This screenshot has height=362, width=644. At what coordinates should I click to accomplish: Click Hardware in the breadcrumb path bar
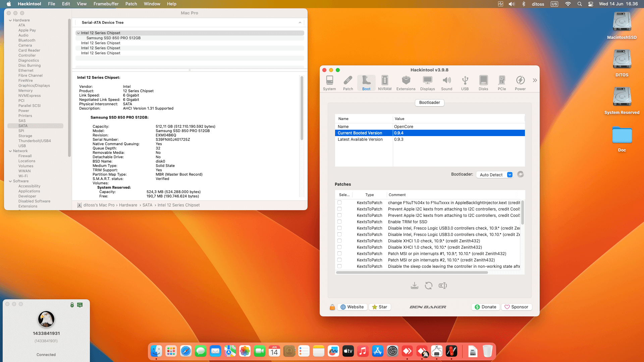tap(128, 205)
